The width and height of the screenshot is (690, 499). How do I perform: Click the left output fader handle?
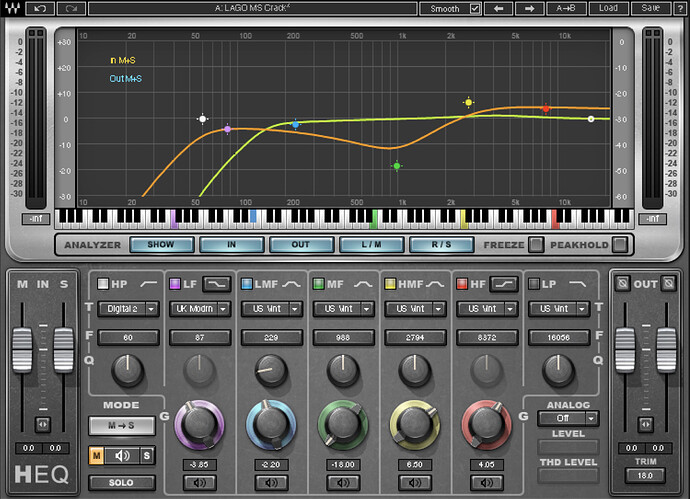point(625,350)
